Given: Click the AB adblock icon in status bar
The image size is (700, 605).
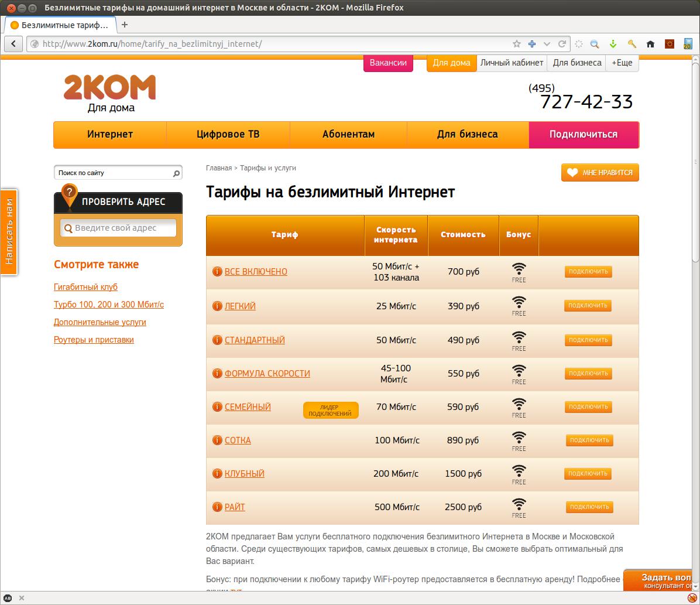Looking at the screenshot, I should [x=8, y=598].
